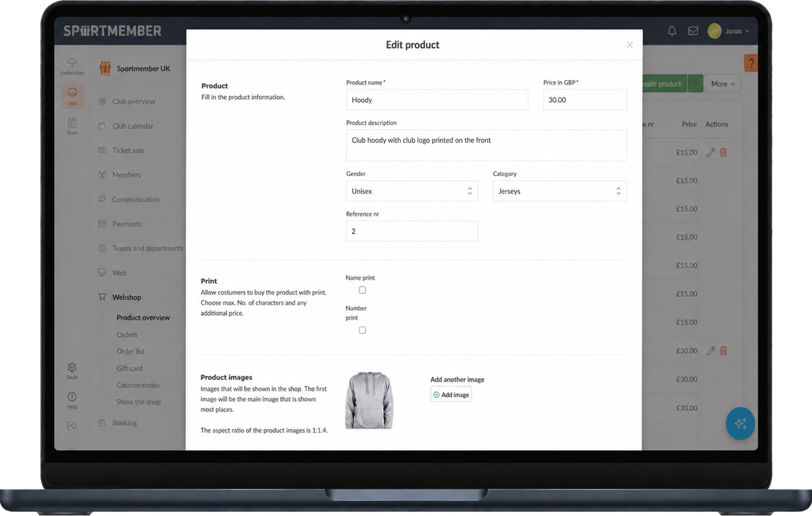
Task: Open Ticket sale menu item
Action: 128,150
